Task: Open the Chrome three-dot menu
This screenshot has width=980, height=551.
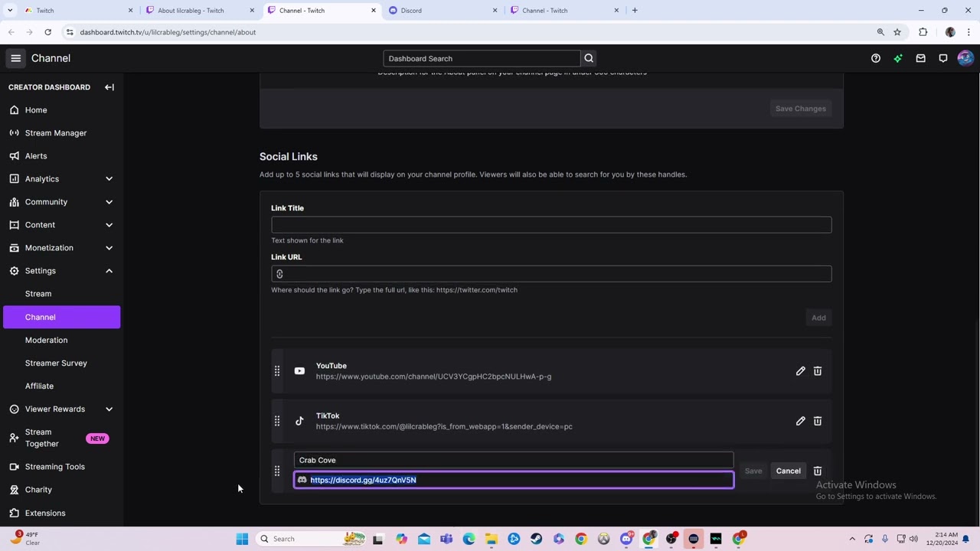Action: click(x=969, y=32)
